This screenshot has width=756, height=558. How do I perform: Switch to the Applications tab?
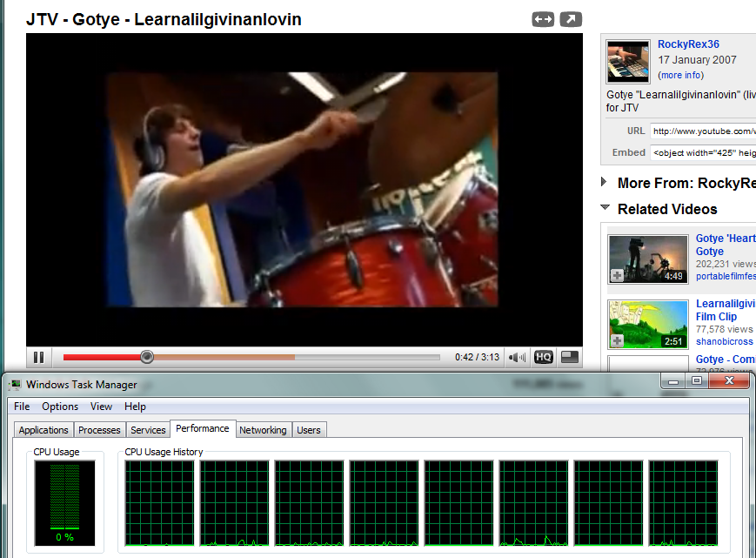tap(43, 430)
